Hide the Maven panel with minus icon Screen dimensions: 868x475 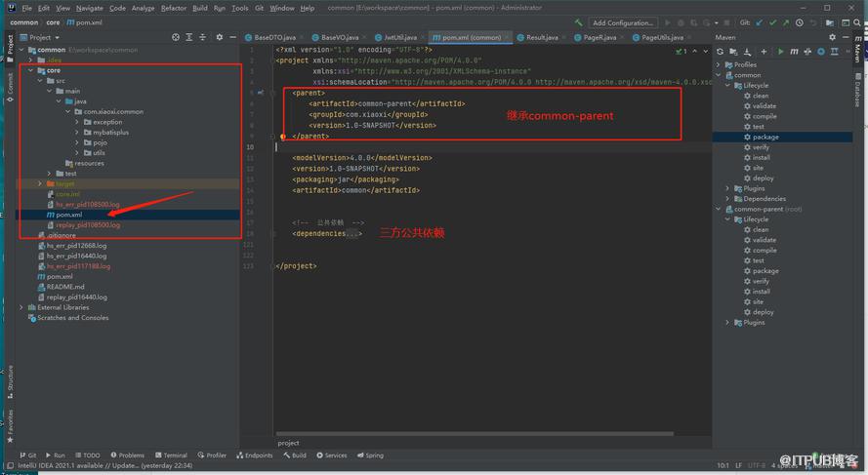pos(846,37)
